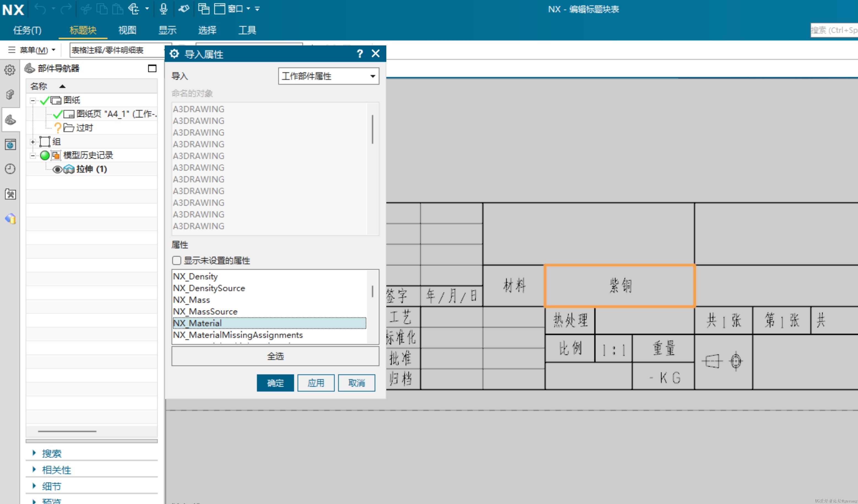Viewport: 858px width, 504px height.
Task: Expand the 搜索 section
Action: [x=51, y=453]
